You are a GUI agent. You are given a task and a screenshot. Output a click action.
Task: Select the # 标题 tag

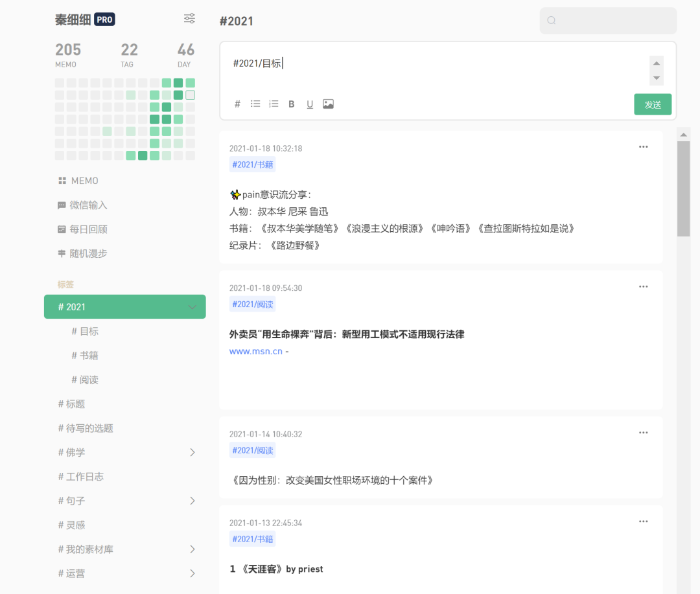[71, 404]
